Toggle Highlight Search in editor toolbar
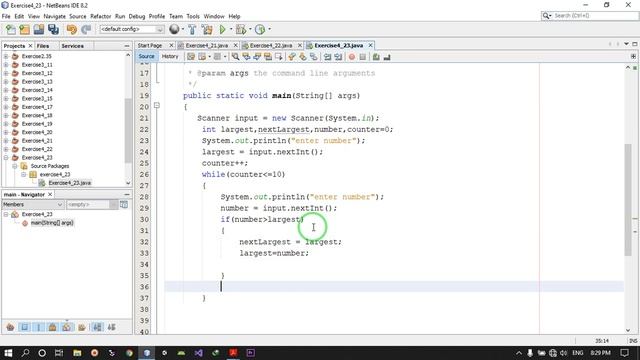The image size is (640, 360). click(268, 57)
